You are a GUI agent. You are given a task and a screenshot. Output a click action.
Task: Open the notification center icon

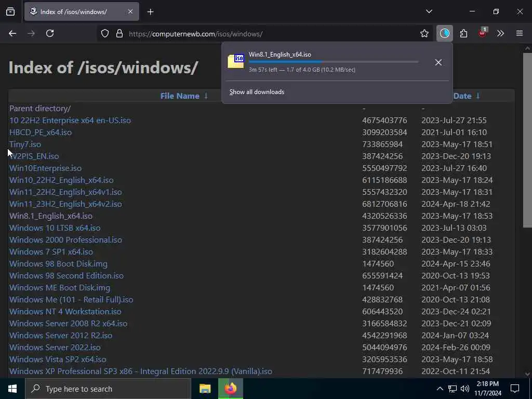pyautogui.click(x=515, y=389)
